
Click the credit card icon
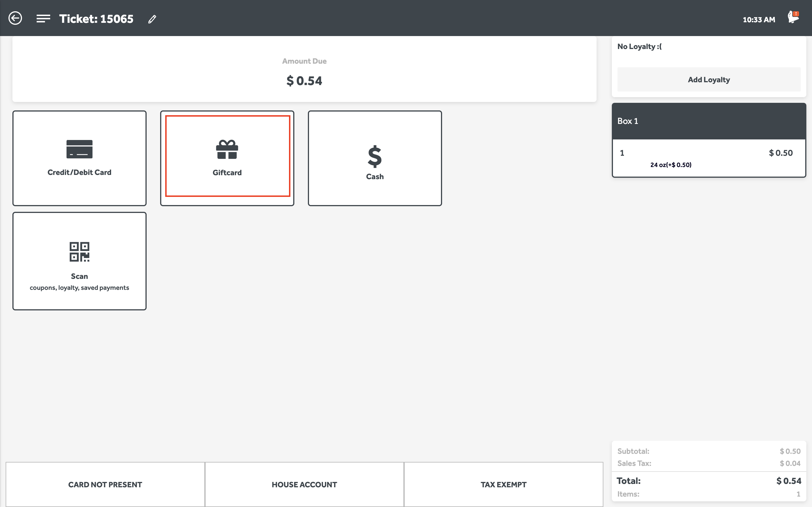pyautogui.click(x=80, y=149)
